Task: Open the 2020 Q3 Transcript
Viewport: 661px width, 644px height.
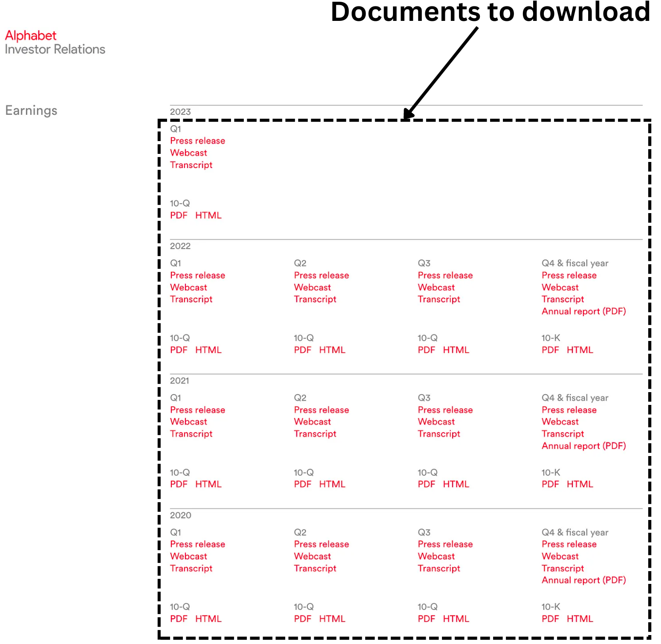Action: pos(439,568)
